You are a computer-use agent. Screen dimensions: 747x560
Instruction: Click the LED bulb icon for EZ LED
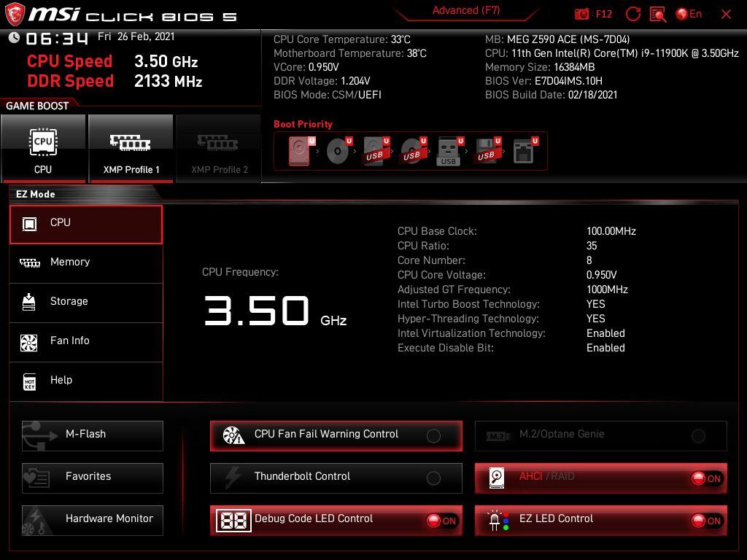click(498, 521)
